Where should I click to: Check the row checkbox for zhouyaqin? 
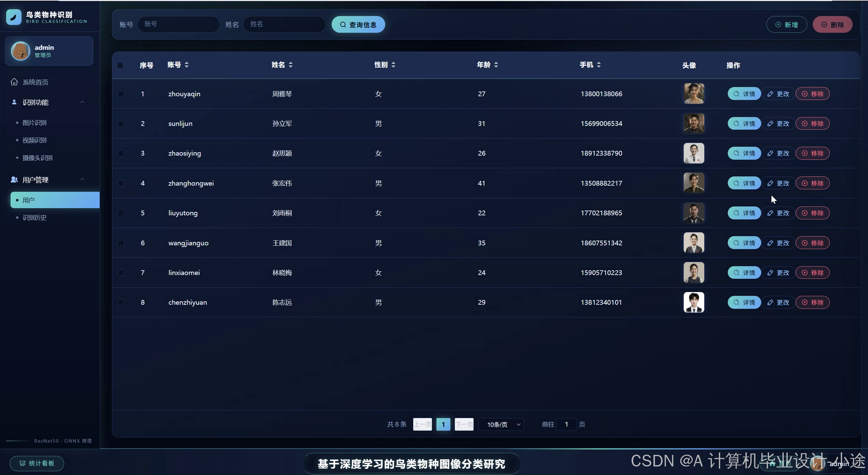tap(121, 94)
